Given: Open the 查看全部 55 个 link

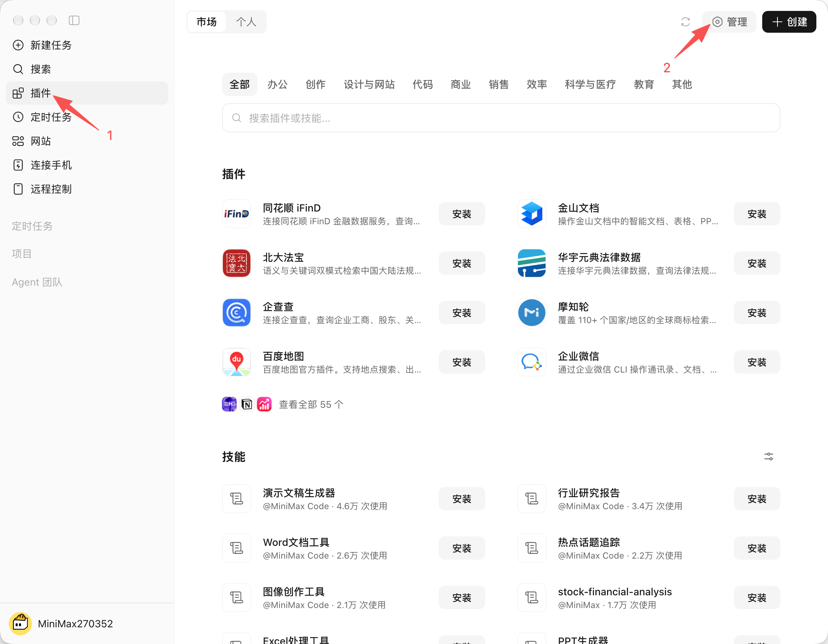Looking at the screenshot, I should tap(311, 404).
